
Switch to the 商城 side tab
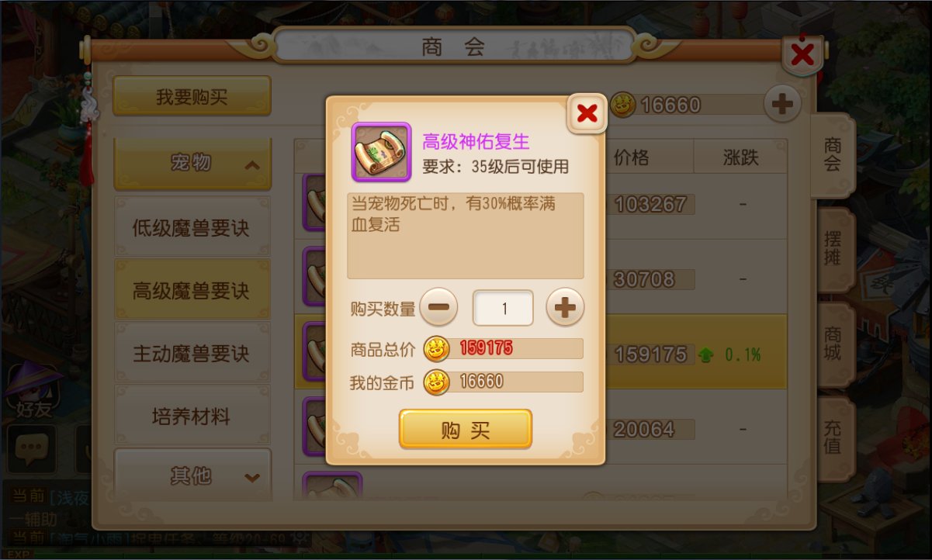point(833,344)
